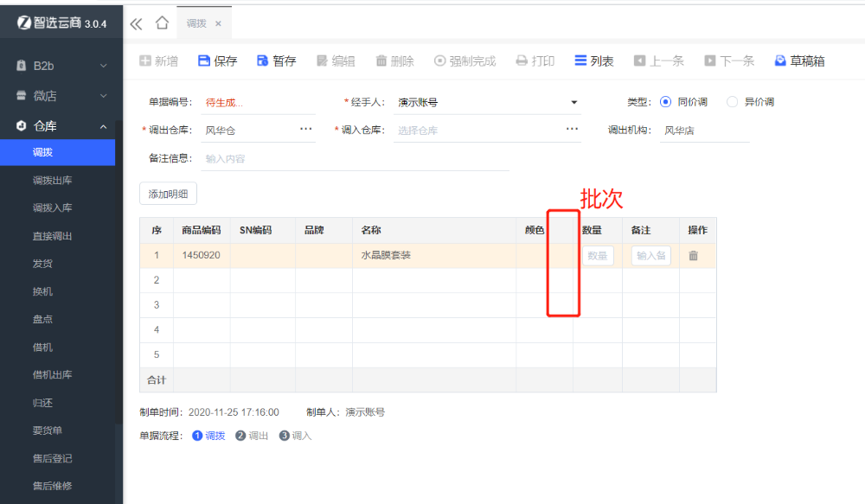This screenshot has height=504, width=865.
Task: Collapse sidebar with double-arrow icon
Action: pos(136,23)
